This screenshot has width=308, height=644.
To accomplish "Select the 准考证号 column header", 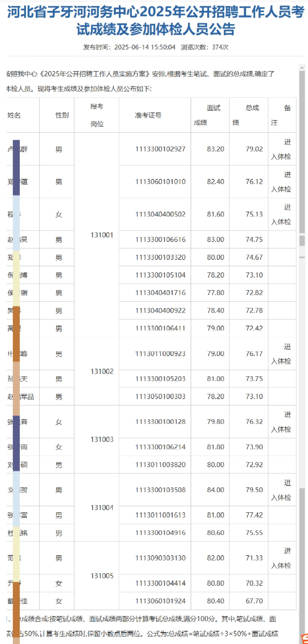I will click(x=148, y=115).
